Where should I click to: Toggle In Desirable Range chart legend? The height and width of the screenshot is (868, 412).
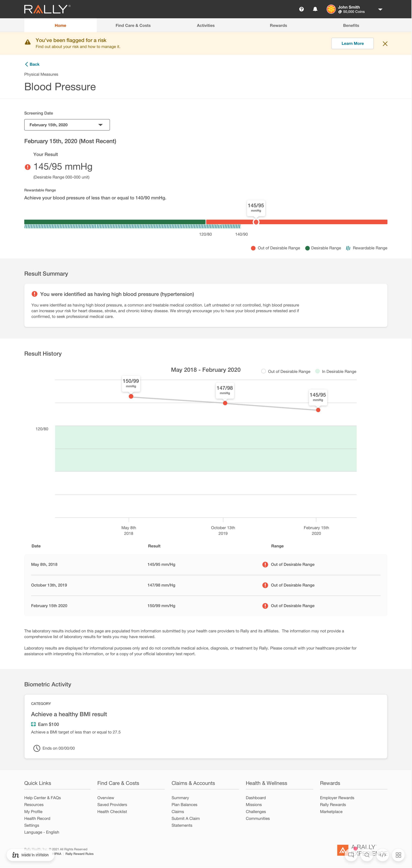click(317, 371)
